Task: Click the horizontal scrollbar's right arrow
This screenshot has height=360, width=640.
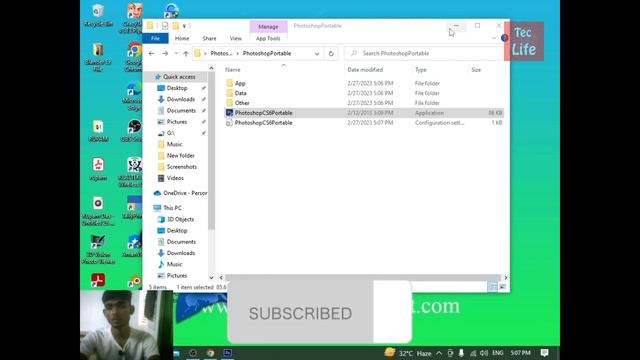Action: pos(506,278)
